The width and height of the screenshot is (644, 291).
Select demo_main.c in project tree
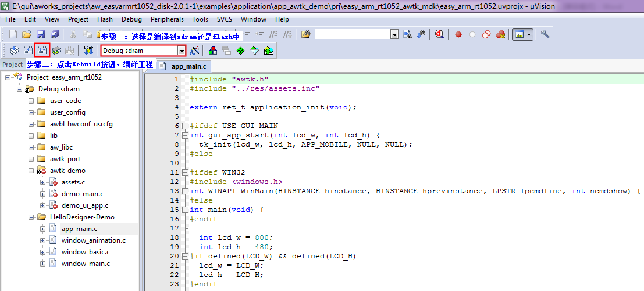83,194
